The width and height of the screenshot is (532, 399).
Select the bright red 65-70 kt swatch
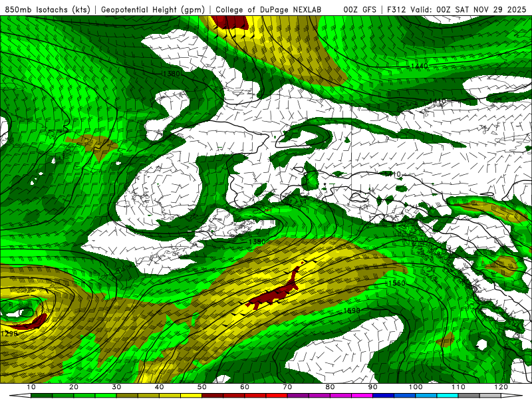click(277, 396)
